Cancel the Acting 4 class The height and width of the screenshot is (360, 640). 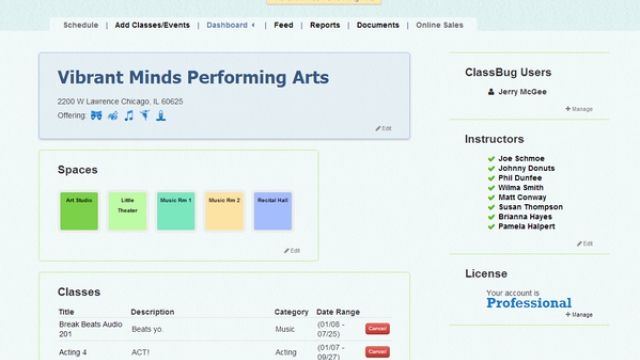[377, 351]
